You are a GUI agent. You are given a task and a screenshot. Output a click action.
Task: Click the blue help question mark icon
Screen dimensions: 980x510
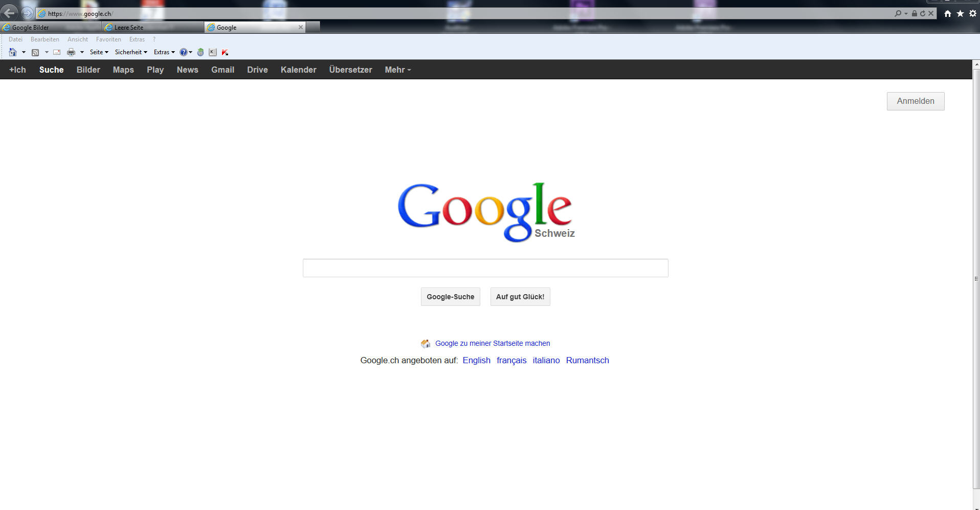[x=183, y=52]
